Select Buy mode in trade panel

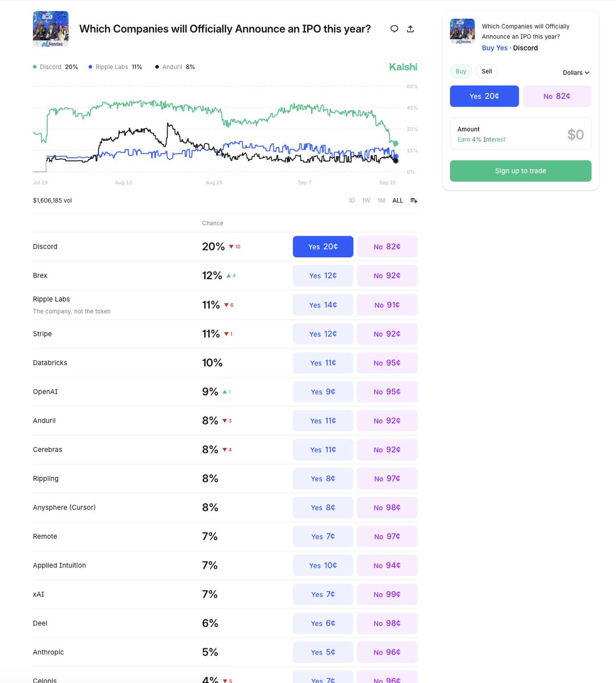click(461, 71)
